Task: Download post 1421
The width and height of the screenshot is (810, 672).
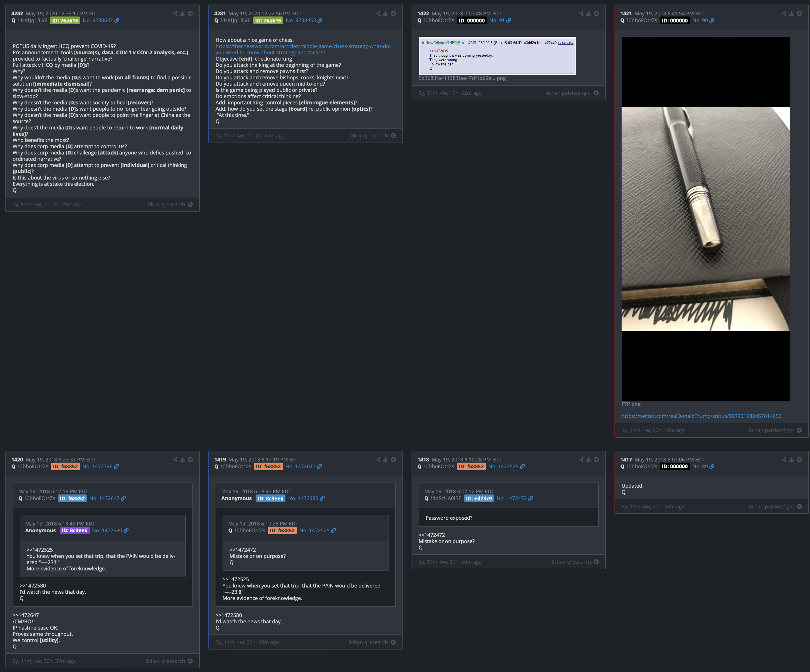Action: click(x=792, y=13)
